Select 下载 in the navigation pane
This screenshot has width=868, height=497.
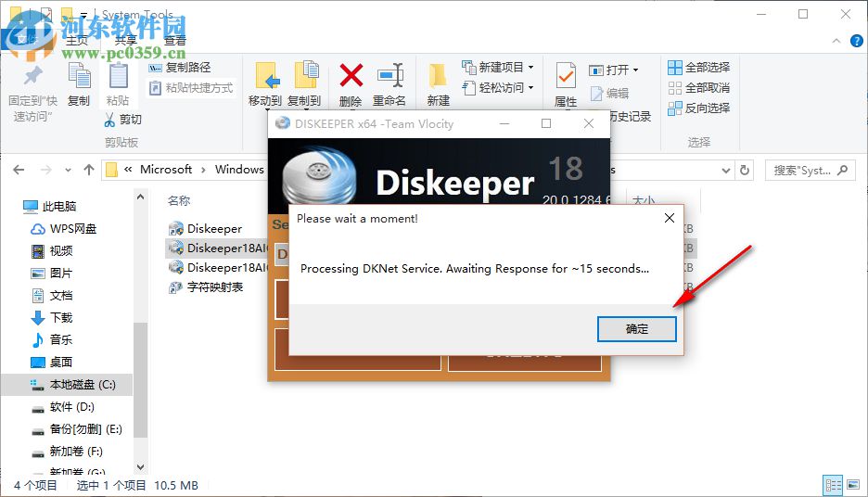[52, 317]
